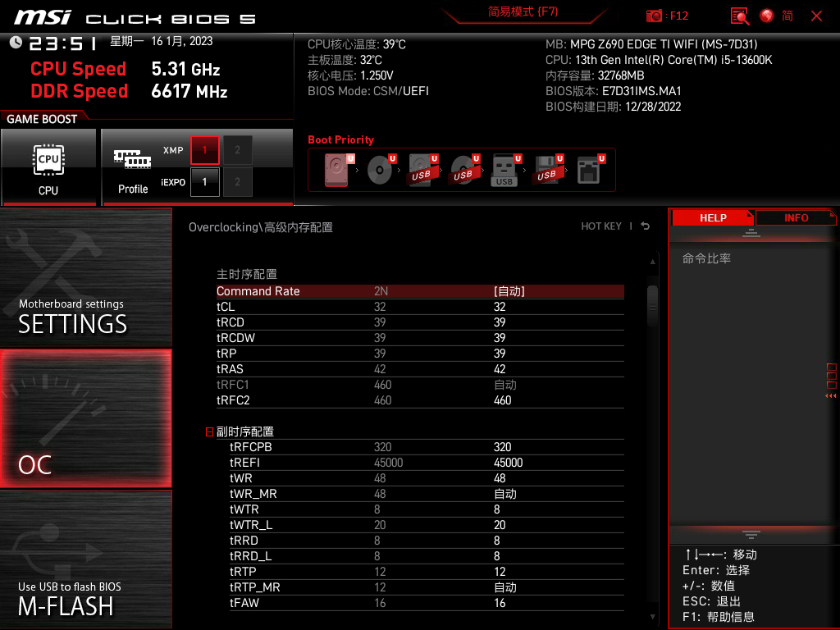Open the SETTINGS motherboard section
This screenshot has height=630, width=840.
85,277
